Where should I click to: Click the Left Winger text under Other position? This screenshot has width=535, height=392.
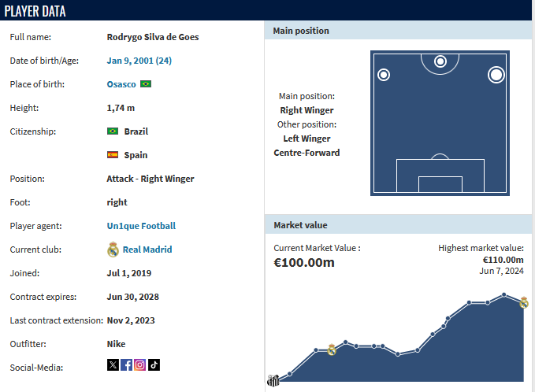[307, 139]
